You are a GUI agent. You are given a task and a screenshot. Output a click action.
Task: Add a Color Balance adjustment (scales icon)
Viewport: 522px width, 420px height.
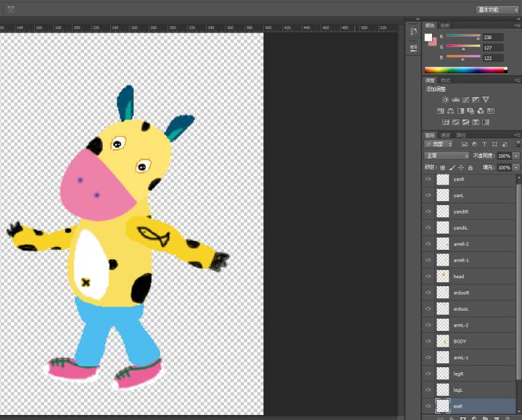click(450, 111)
